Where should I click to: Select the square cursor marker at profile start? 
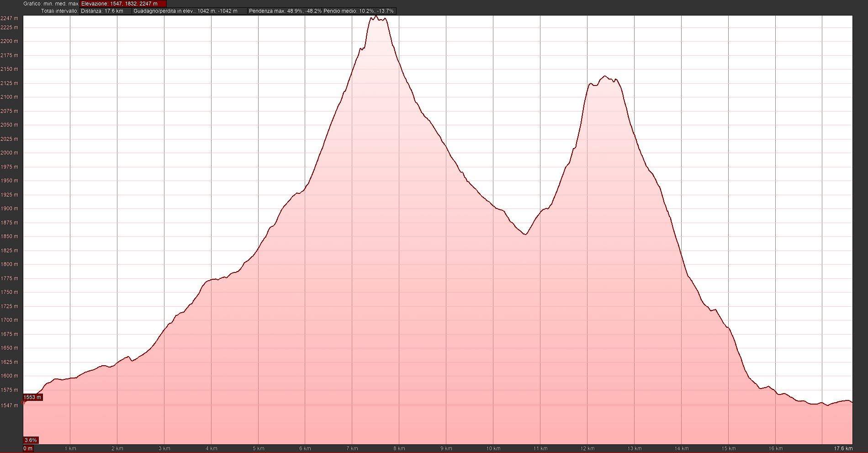(24, 403)
